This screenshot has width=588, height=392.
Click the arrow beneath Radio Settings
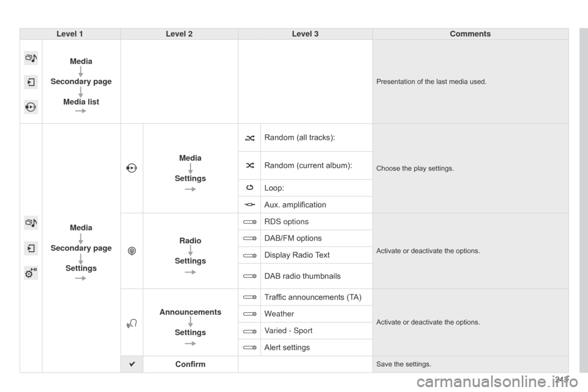pos(190,272)
